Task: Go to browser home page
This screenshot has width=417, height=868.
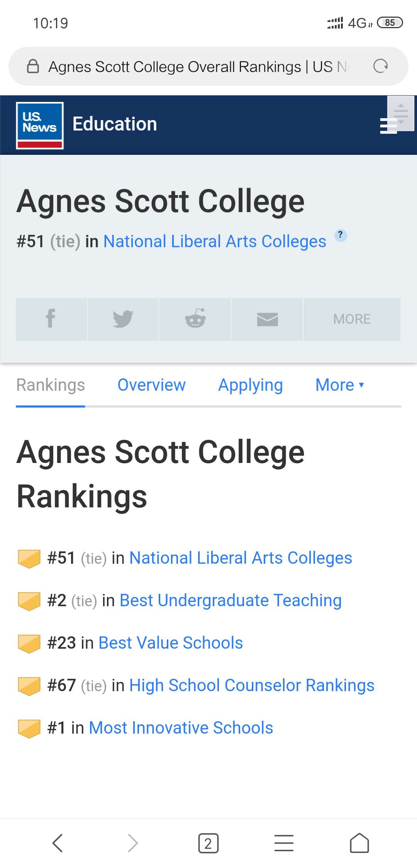Action: (359, 843)
